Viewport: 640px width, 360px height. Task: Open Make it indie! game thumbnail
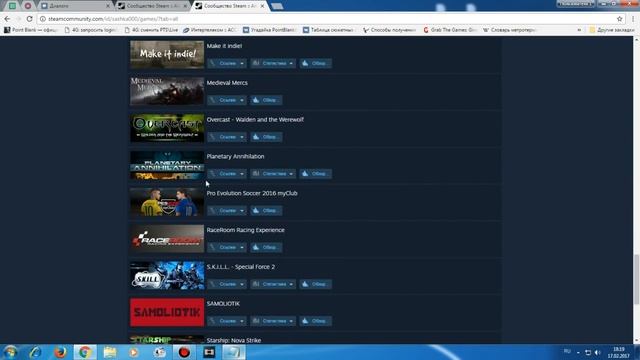click(x=167, y=54)
